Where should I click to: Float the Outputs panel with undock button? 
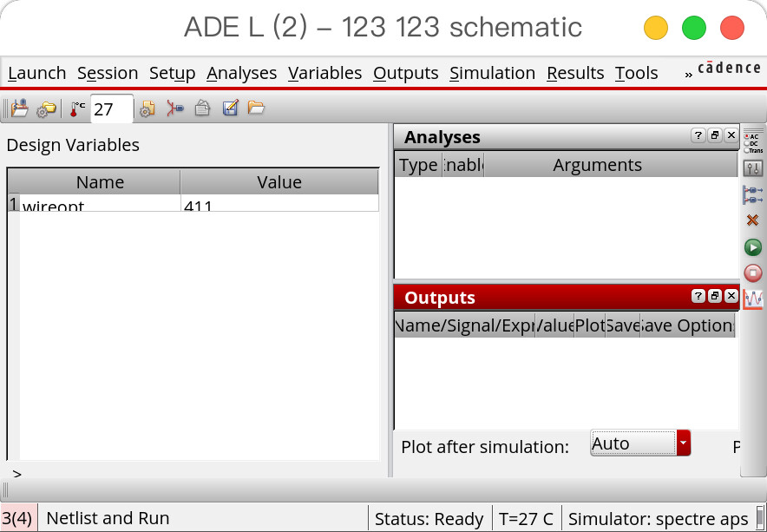[x=715, y=296]
